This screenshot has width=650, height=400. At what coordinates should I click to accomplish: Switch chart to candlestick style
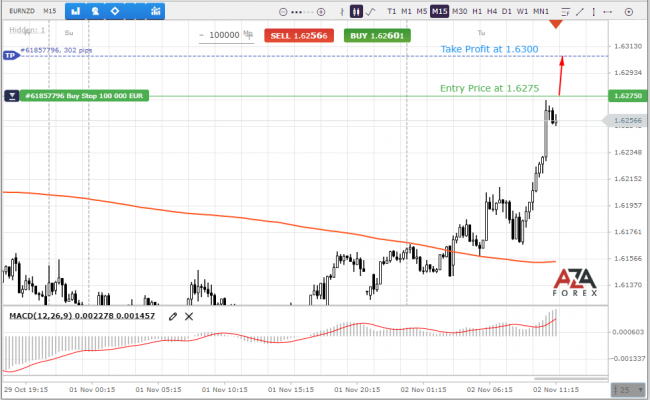356,11
